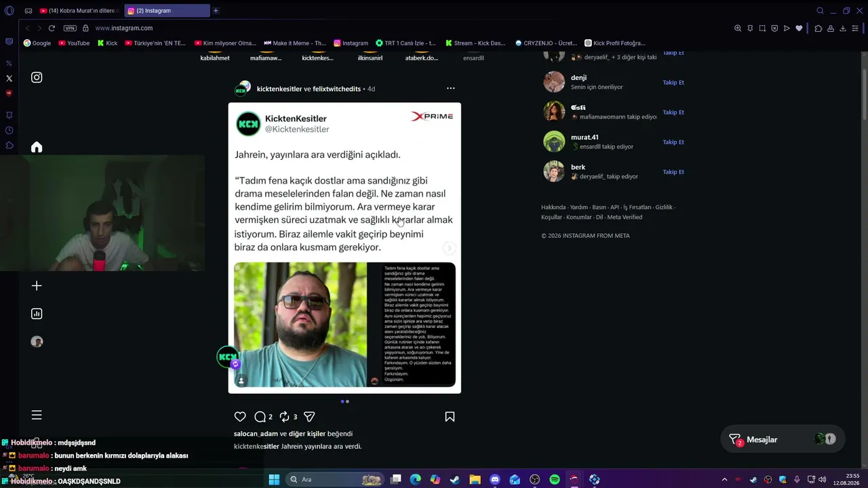Viewport: 868px width, 488px height.
Task: Select the (2) Instagram tab
Action: (x=167, y=11)
